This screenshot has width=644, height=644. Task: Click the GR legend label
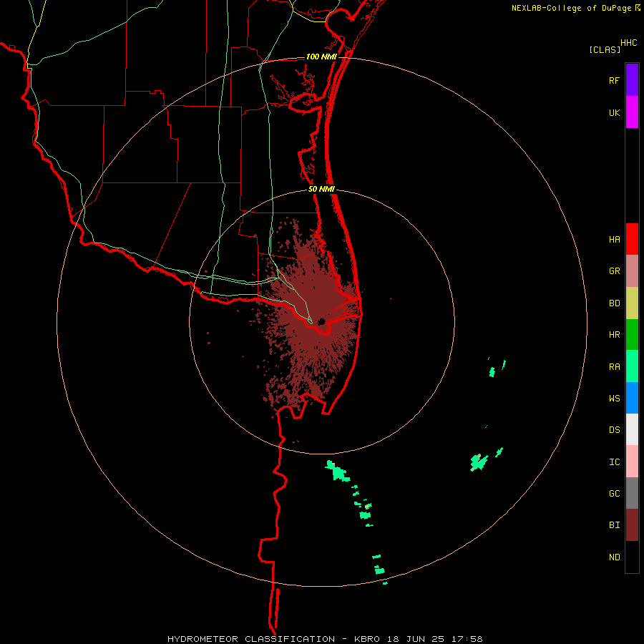point(614,271)
